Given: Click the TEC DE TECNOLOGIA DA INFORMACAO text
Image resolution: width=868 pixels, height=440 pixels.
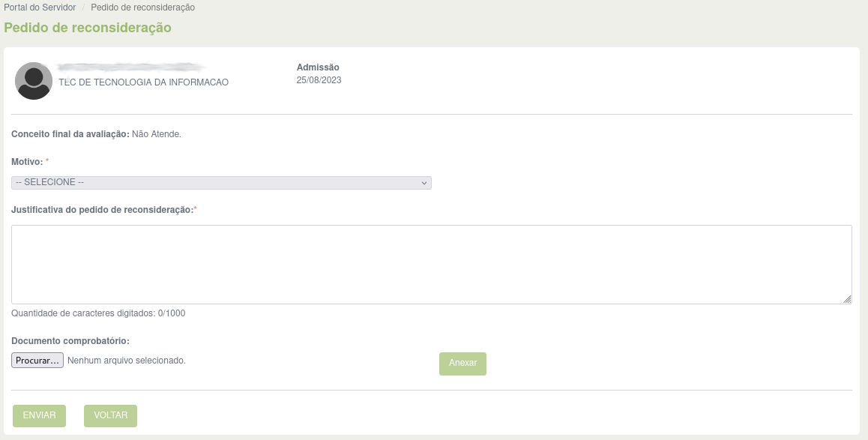Looking at the screenshot, I should point(143,82).
